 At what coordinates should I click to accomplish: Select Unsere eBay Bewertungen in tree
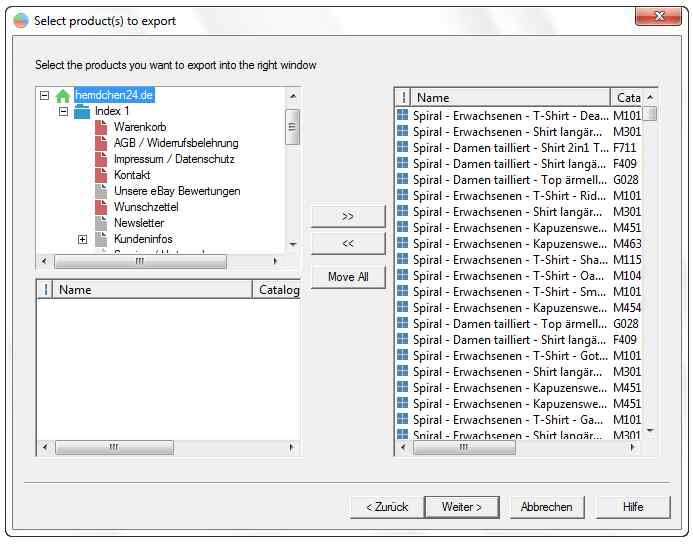[x=176, y=192]
